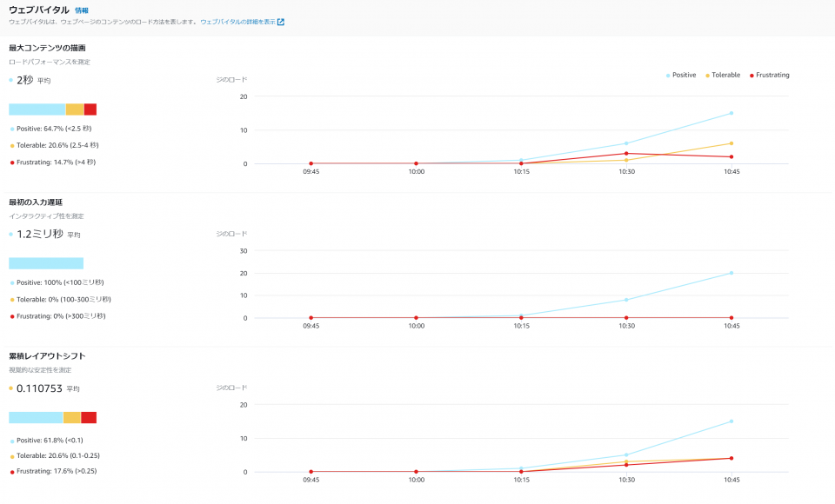
Task: Click the blue dot beside Positive: 64.7%
Action: point(10,128)
